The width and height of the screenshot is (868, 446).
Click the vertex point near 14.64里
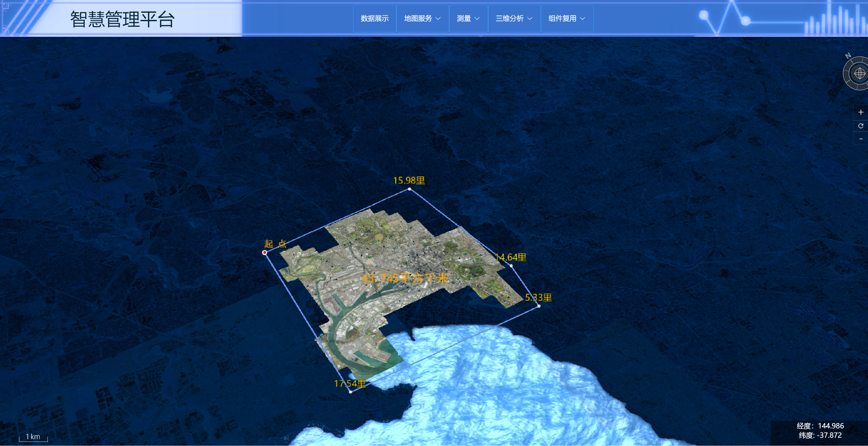pyautogui.click(x=511, y=266)
